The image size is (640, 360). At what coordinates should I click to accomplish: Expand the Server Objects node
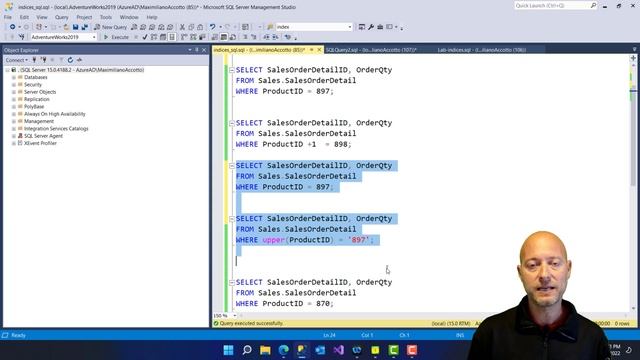coord(14,92)
